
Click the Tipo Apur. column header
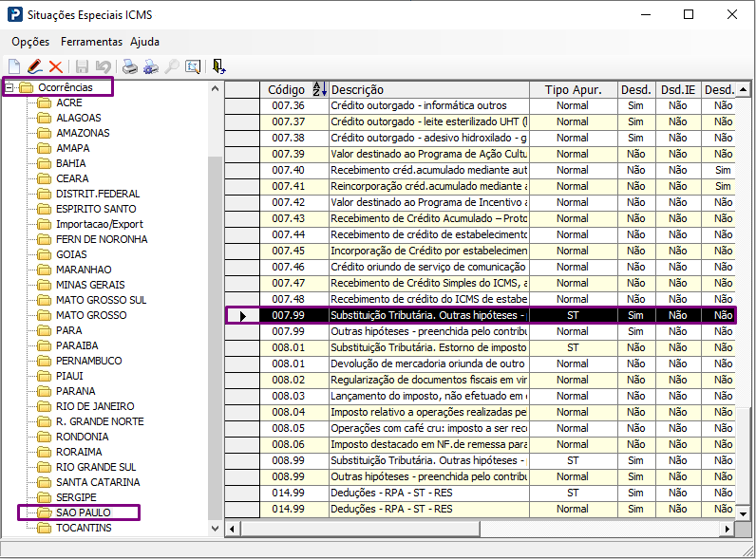(574, 89)
